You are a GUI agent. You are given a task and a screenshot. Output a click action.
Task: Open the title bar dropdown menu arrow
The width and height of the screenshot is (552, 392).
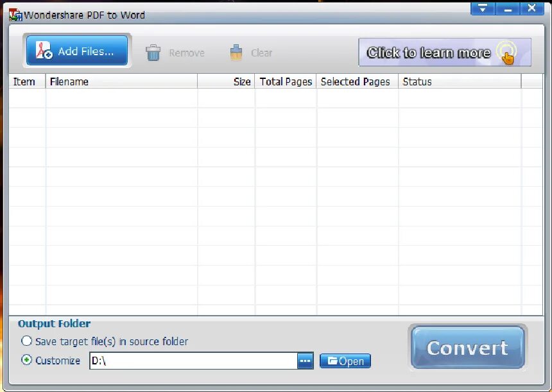(x=483, y=8)
